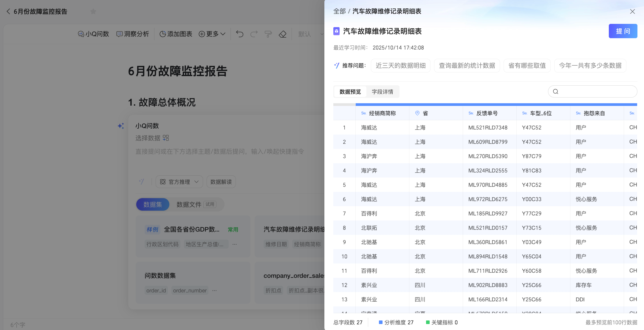Toggle the 数据解读 option

click(221, 182)
